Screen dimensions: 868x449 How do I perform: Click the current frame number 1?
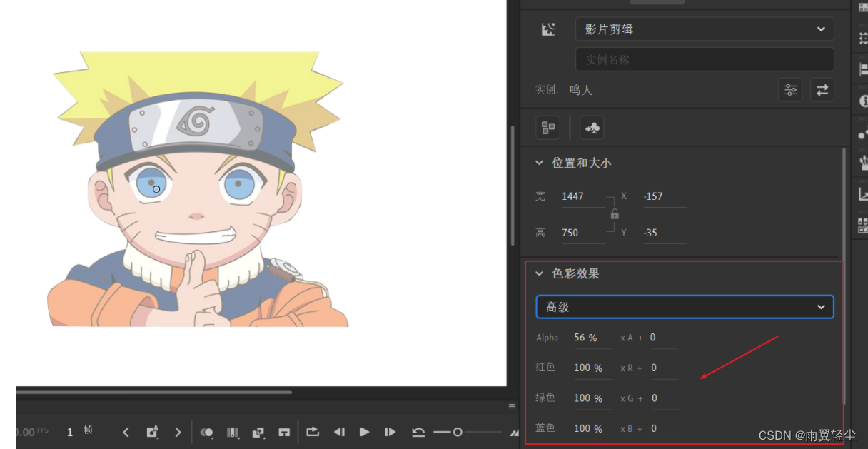pyautogui.click(x=70, y=432)
